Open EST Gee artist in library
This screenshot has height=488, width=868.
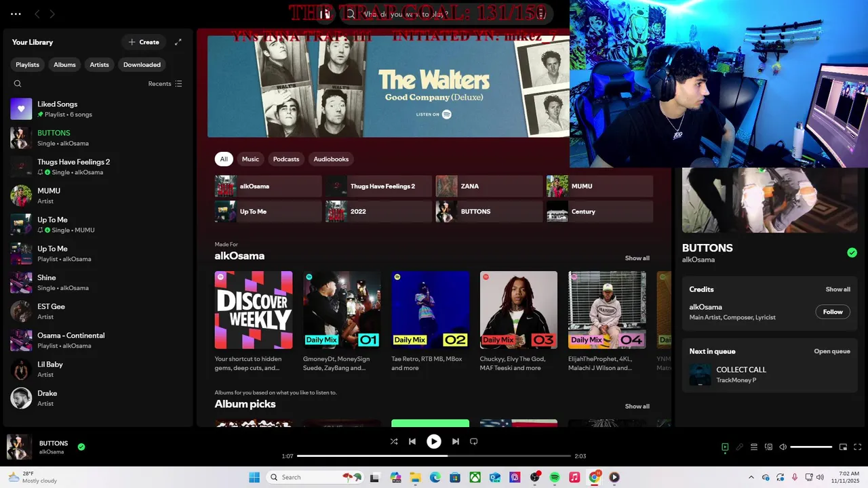coord(98,311)
